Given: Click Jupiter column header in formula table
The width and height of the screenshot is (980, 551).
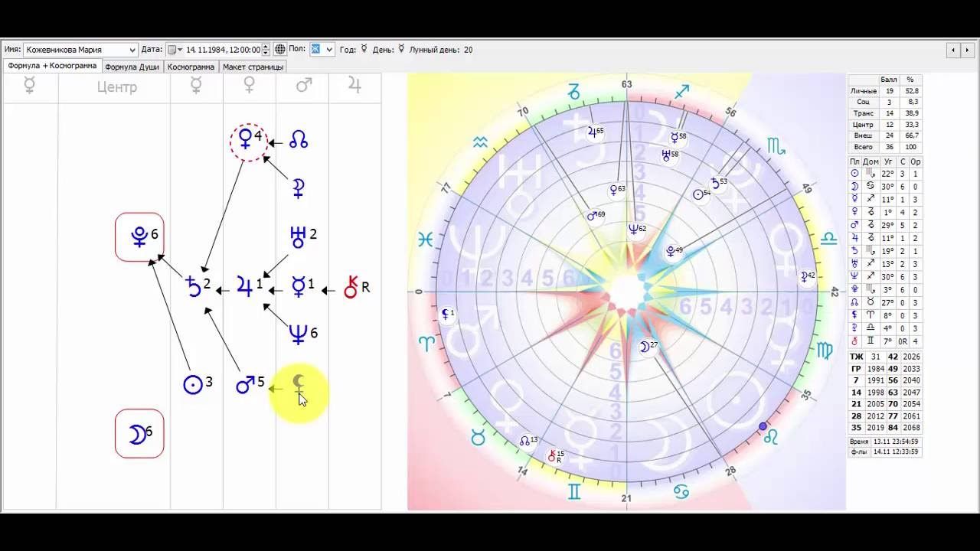Looking at the screenshot, I should pyautogui.click(x=354, y=86).
